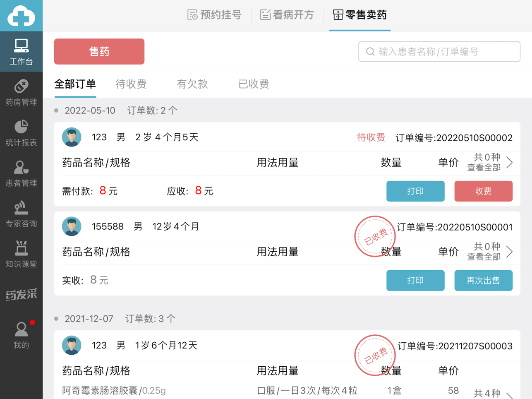Open 我的 profile with red notification dot
532x399 pixels.
[21, 335]
